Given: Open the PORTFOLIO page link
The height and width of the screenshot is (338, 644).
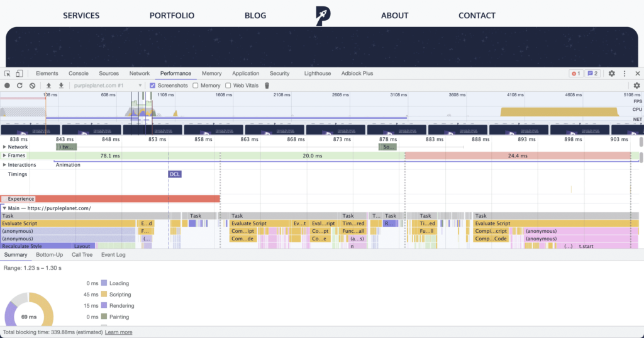Looking at the screenshot, I should [x=172, y=16].
